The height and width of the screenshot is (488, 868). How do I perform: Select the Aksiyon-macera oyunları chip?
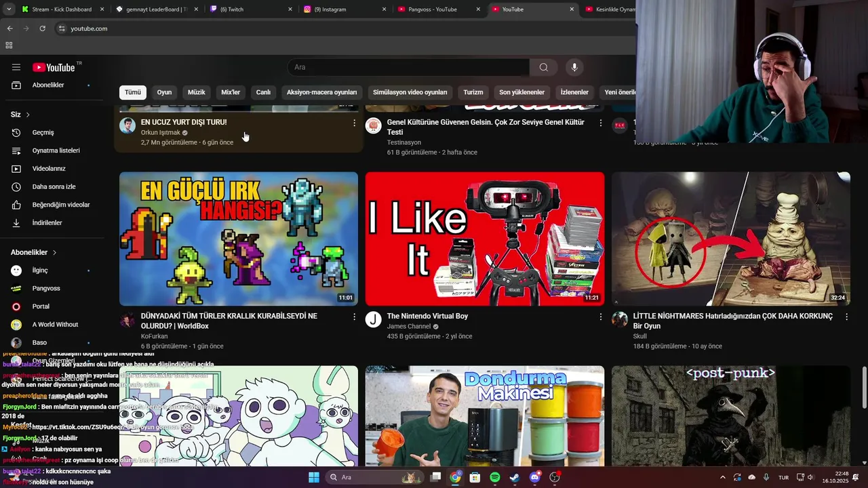[321, 92]
